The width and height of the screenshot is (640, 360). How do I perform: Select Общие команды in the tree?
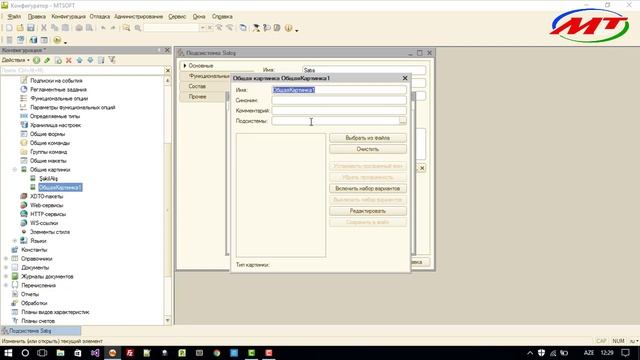click(x=50, y=143)
